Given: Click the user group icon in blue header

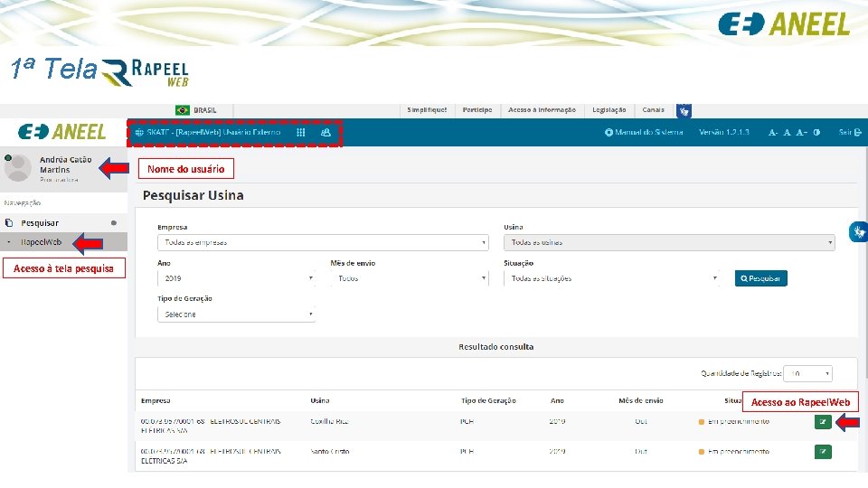Looking at the screenshot, I should click(x=325, y=132).
